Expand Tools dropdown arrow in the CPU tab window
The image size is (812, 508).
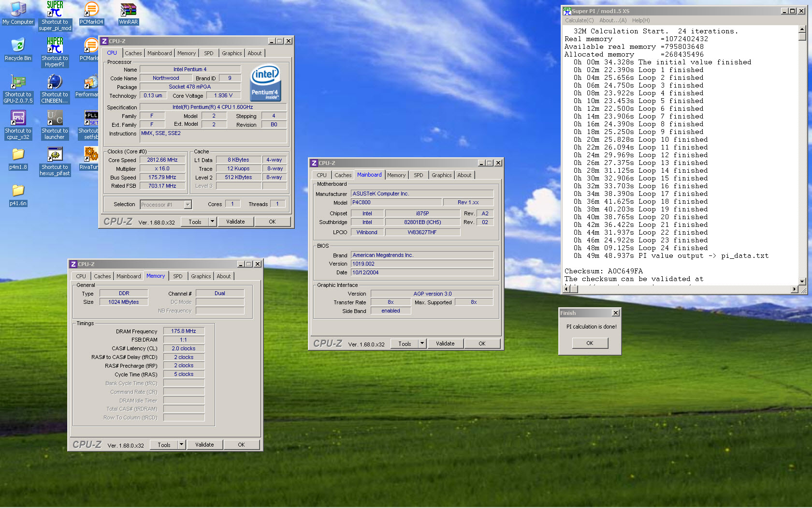pos(212,222)
